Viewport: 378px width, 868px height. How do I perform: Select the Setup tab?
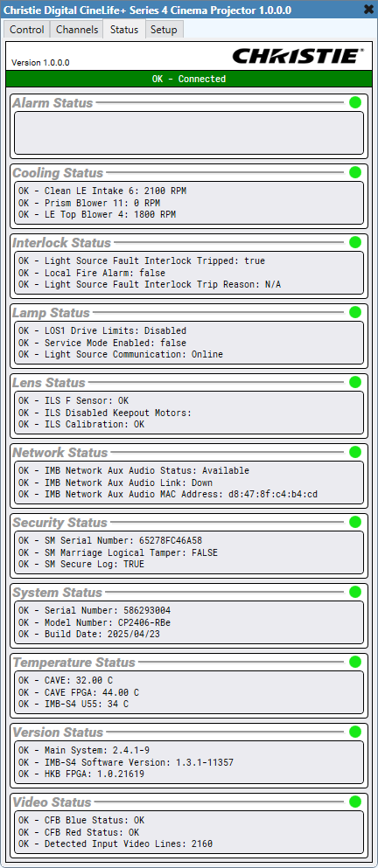[x=164, y=30]
